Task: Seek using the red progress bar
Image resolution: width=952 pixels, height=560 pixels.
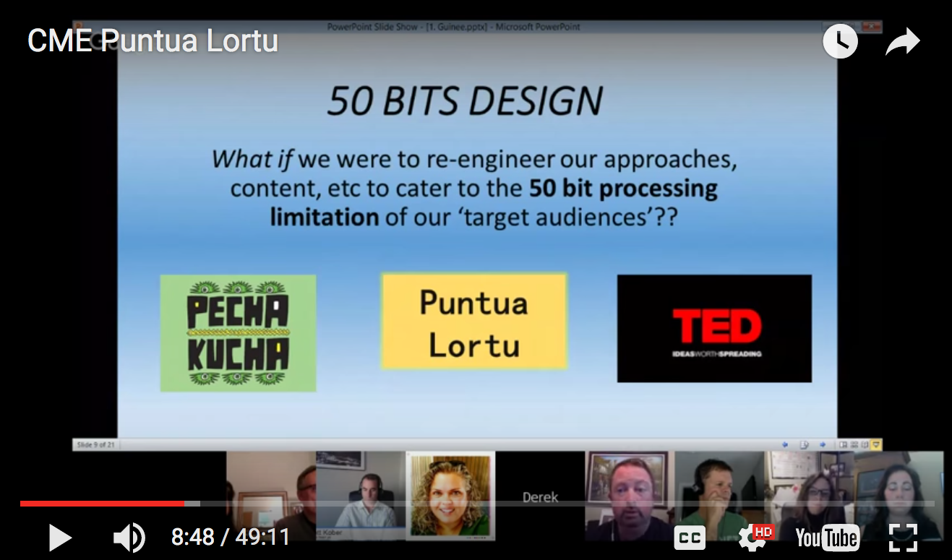Action: 476,503
